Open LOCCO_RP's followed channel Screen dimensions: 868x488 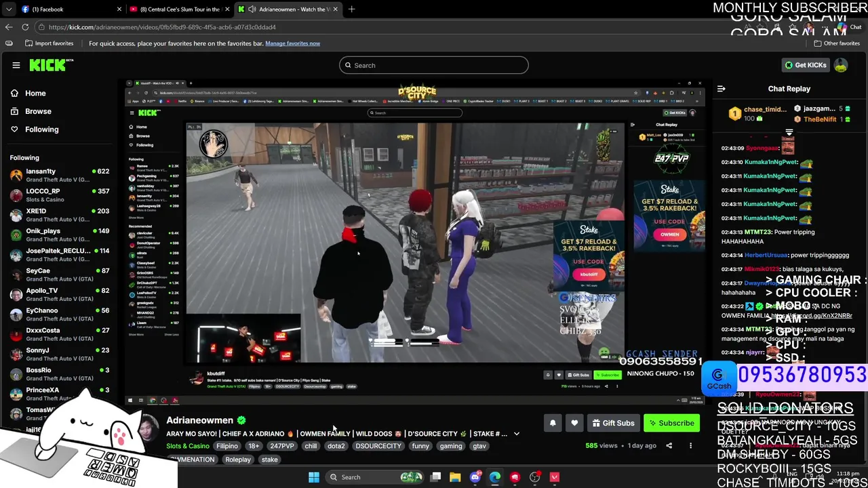pos(60,195)
